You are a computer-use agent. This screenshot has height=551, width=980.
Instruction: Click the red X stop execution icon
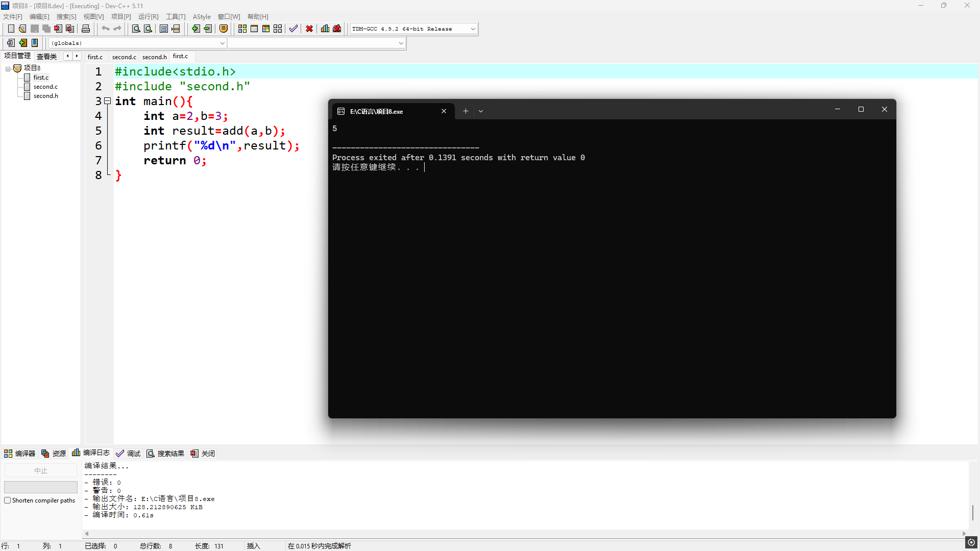(309, 29)
